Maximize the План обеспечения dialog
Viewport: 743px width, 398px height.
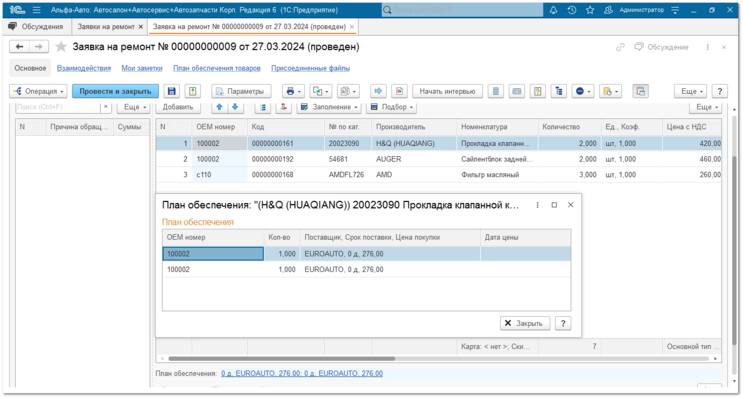554,205
